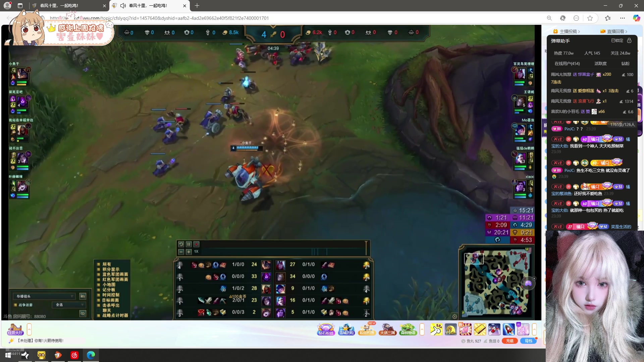This screenshot has height=362, width=644.
Task: Open 直播回看 chevron link
Action: click(x=614, y=32)
